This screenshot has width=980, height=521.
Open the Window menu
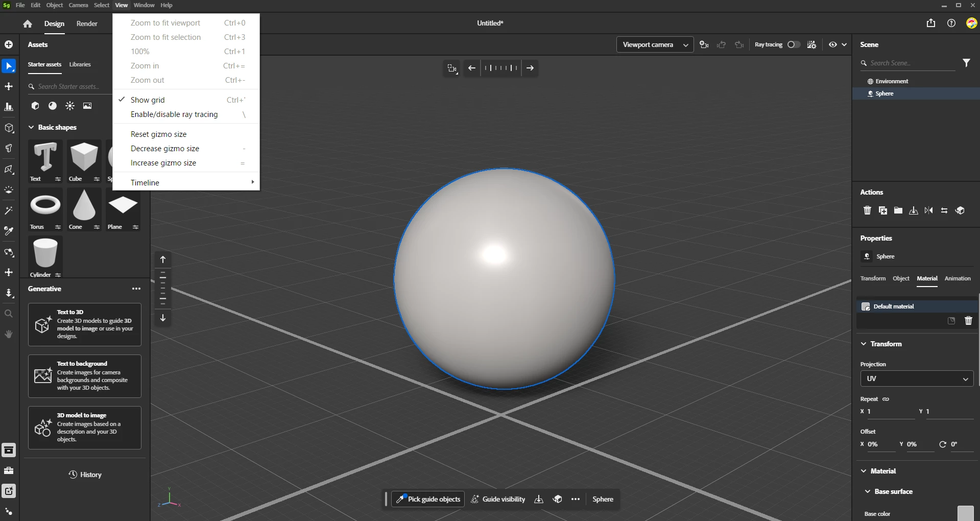(x=144, y=5)
